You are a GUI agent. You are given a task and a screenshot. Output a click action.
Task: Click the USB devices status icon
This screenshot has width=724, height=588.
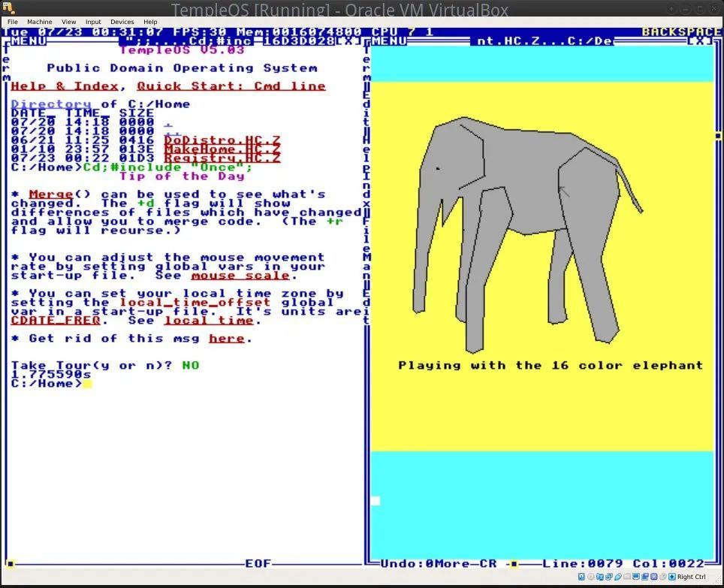(x=618, y=577)
